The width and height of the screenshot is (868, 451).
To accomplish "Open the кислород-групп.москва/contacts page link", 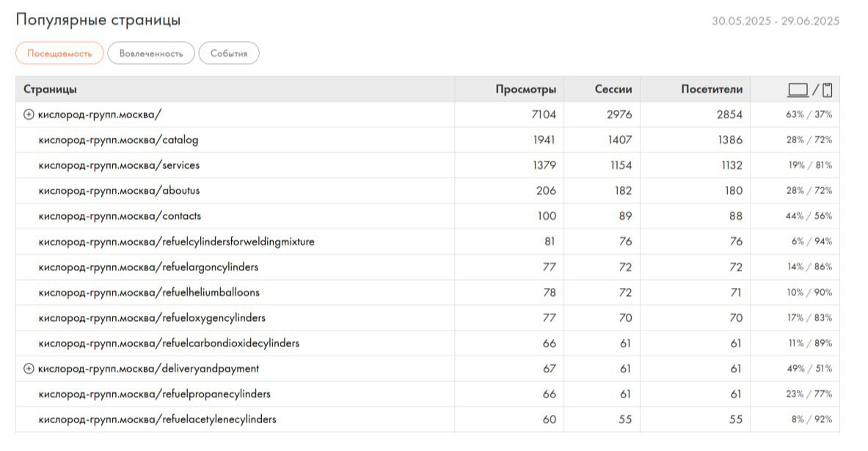I will click(x=120, y=217).
